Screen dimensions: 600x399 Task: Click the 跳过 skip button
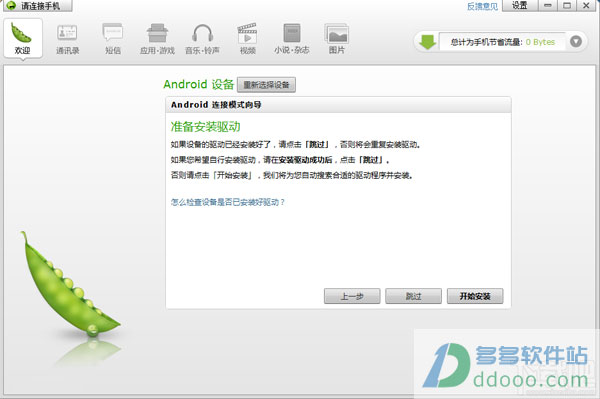click(413, 296)
